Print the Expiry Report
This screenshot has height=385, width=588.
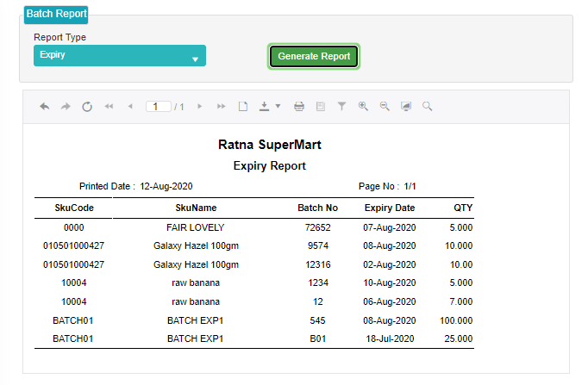click(x=299, y=106)
